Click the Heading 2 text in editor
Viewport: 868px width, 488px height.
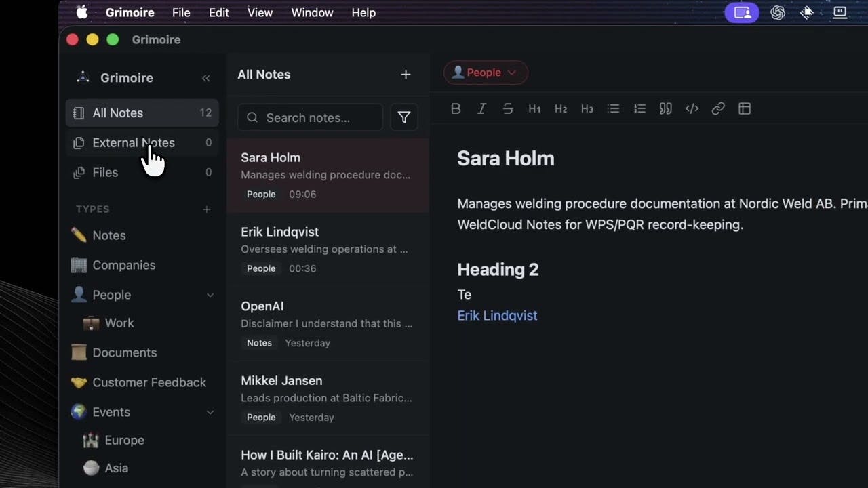[498, 270]
